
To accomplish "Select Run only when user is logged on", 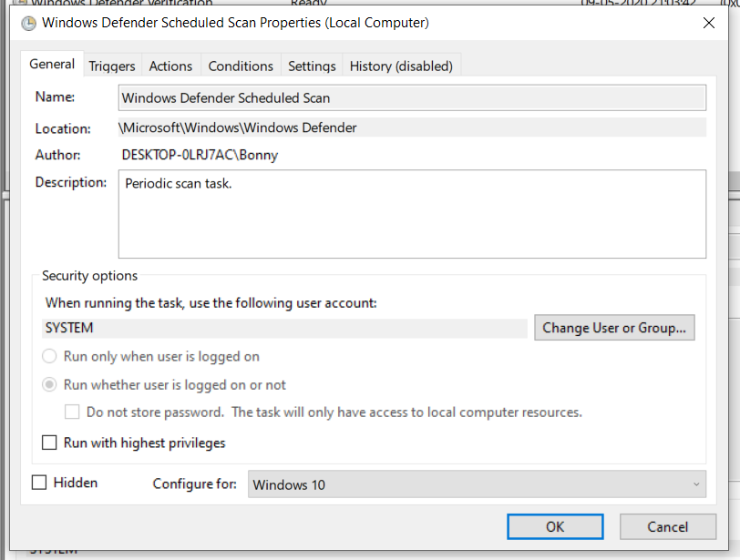I will coord(50,357).
